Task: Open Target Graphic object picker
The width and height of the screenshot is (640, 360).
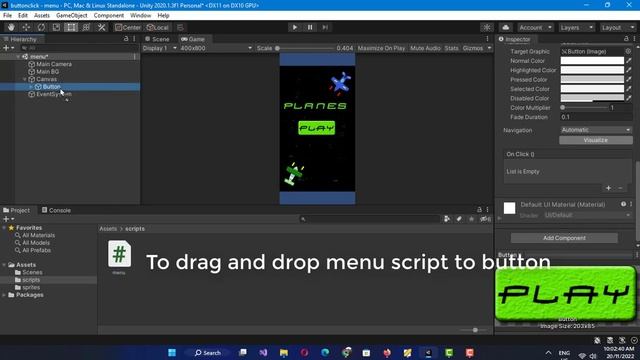Action: point(628,51)
